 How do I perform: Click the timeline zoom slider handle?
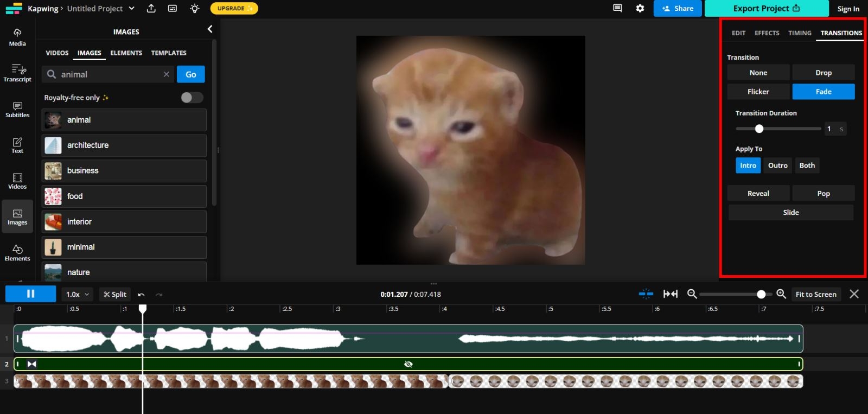761,294
